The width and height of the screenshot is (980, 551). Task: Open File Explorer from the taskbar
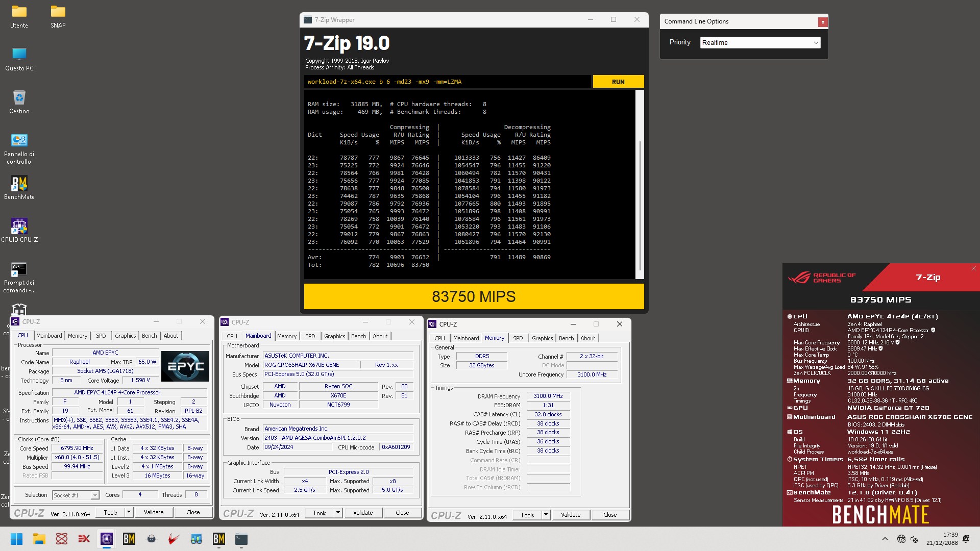pos(39,539)
